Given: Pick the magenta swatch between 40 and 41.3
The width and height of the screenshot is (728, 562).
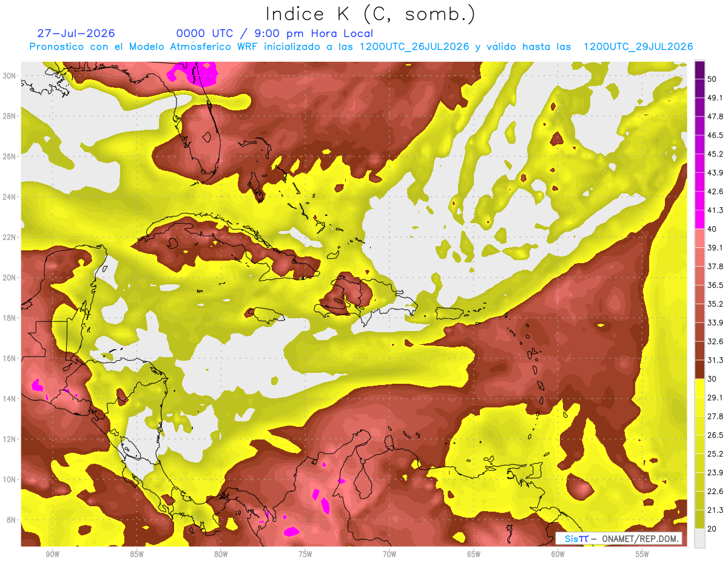Looking at the screenshot, I should pyautogui.click(x=699, y=219).
